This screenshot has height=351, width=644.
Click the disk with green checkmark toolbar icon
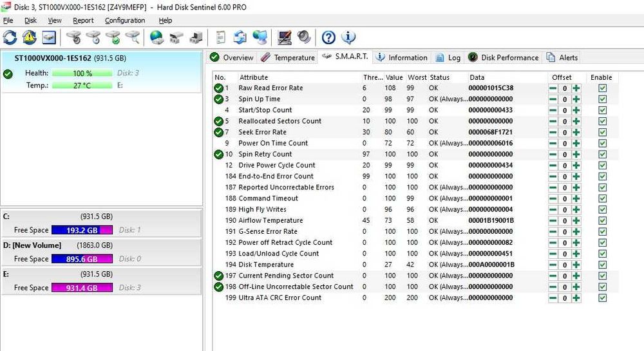pyautogui.click(x=113, y=37)
